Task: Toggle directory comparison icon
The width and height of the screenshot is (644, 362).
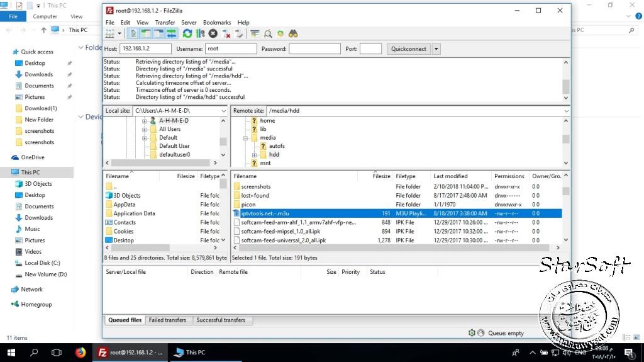Action: (268, 34)
